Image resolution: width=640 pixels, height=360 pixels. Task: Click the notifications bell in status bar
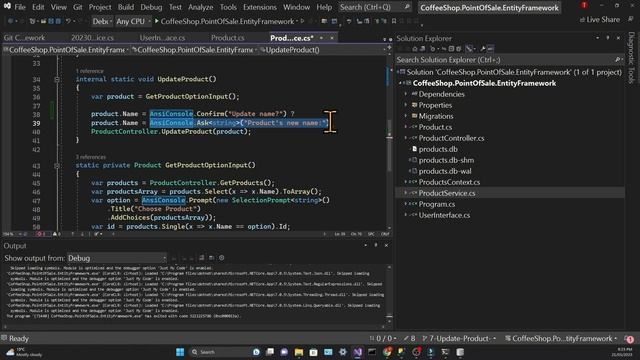tap(629, 338)
